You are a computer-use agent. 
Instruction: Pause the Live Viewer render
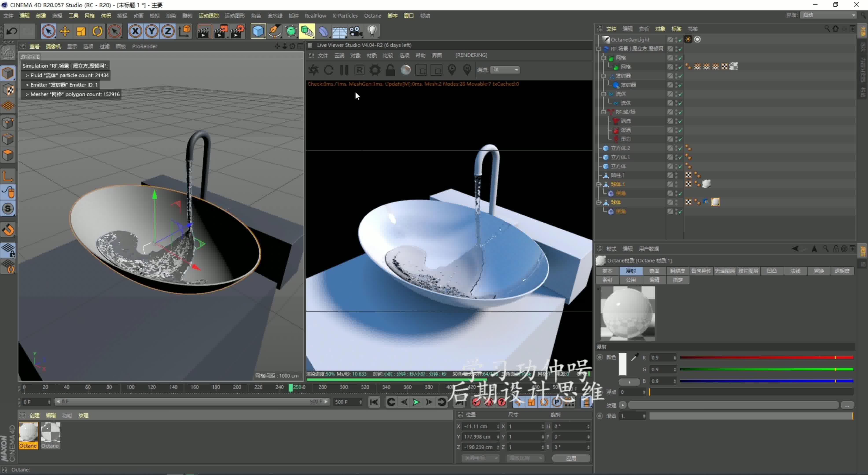coord(344,70)
